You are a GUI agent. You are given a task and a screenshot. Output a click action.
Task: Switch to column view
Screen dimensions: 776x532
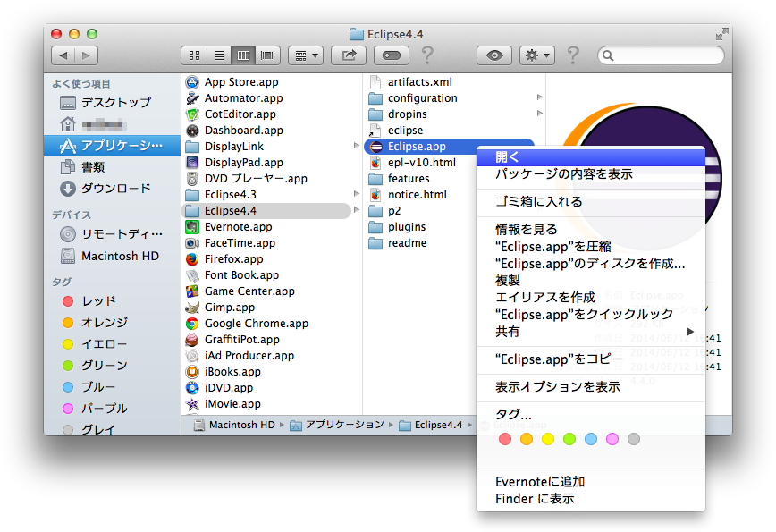coord(243,55)
